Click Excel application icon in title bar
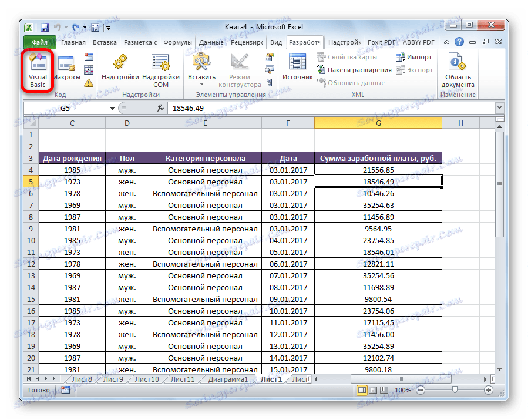The width and height of the screenshot is (528, 420). pyautogui.click(x=29, y=27)
